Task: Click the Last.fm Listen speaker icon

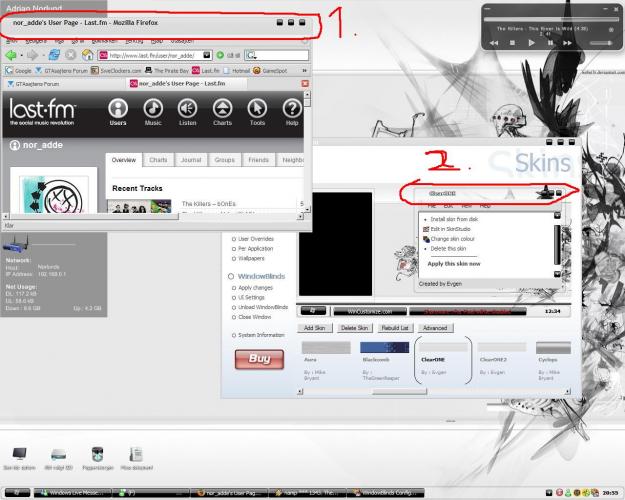Action: click(188, 109)
